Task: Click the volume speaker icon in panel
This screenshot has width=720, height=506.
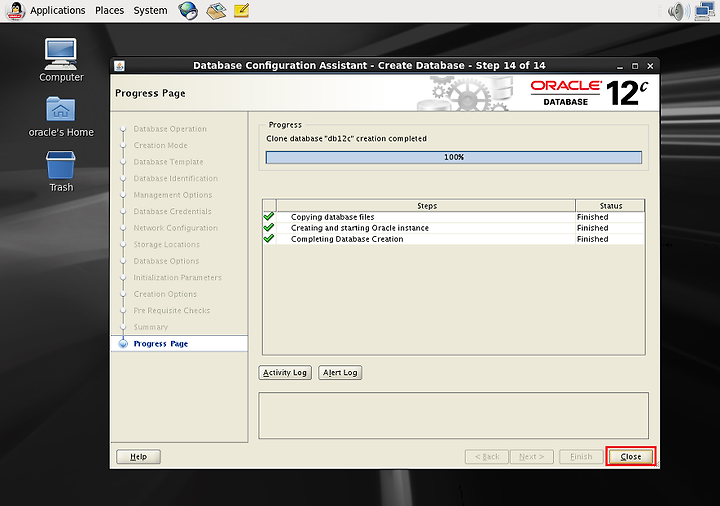Action: coord(679,11)
